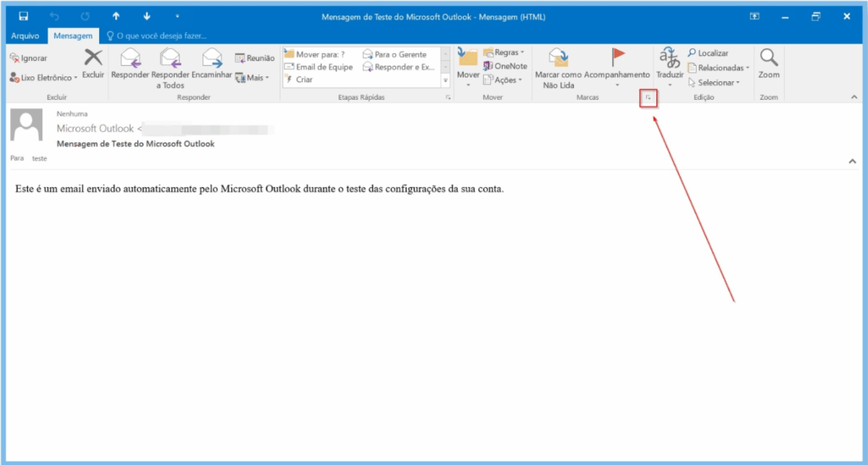Viewport: 868px width, 465px height.
Task: Send to OneNote from the ribbon
Action: (504, 66)
